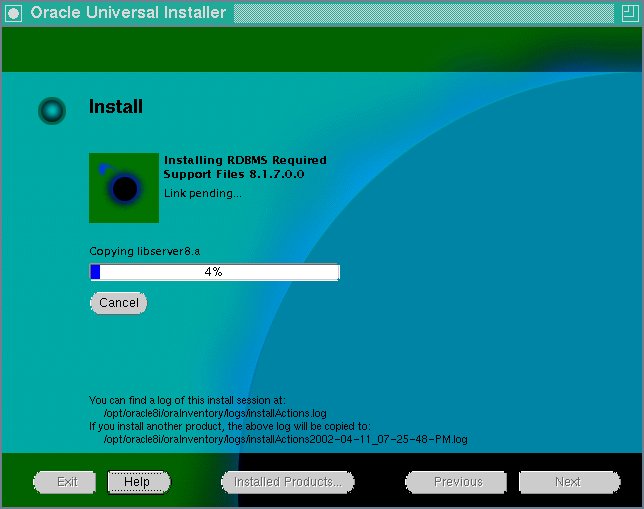
Task: Open the Help button
Action: [139, 482]
